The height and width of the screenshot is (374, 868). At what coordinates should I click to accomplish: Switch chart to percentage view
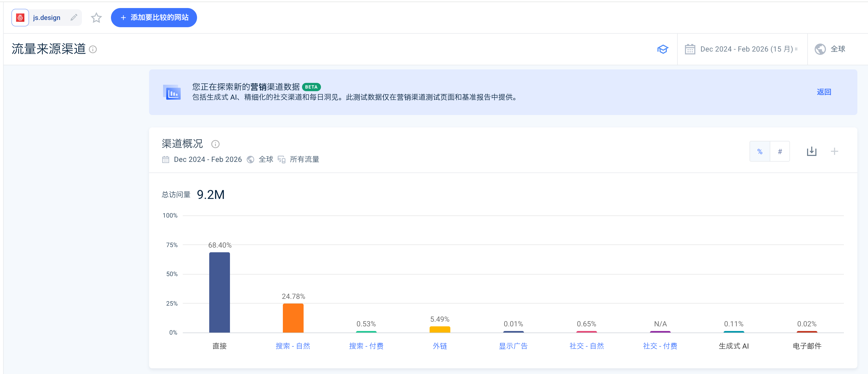(760, 152)
